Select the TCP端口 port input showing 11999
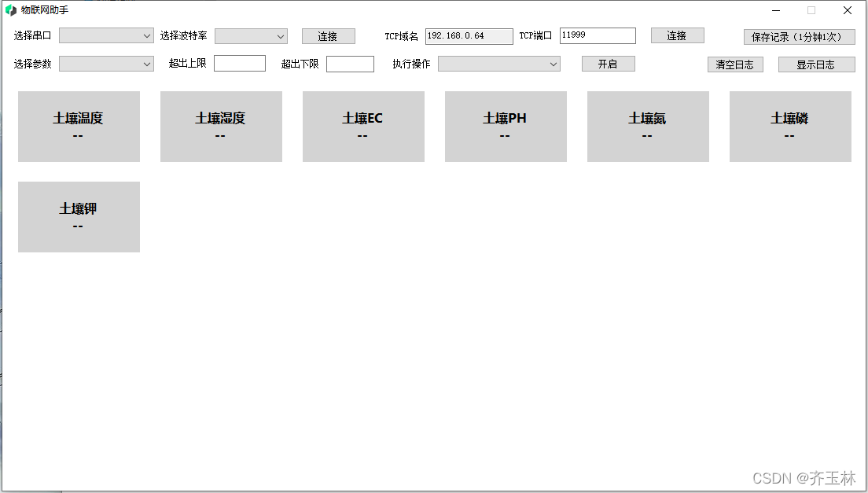Screen dimensions: 868x493 (x=598, y=35)
